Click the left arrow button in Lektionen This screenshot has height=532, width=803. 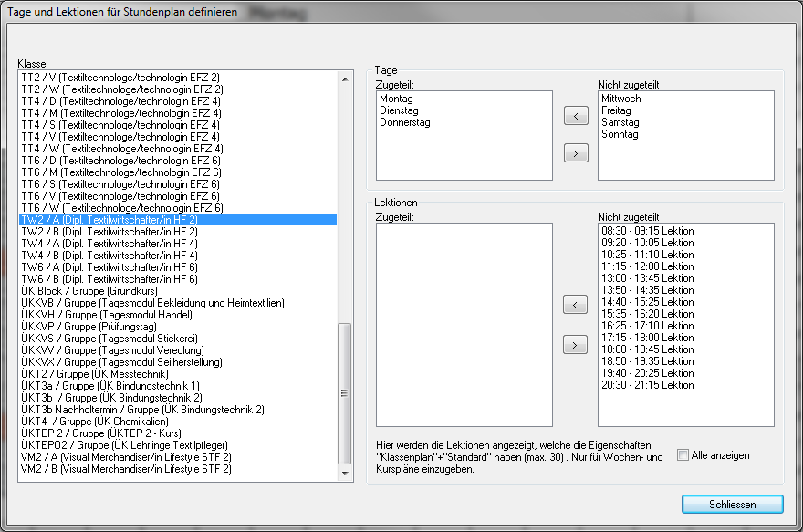pyautogui.click(x=576, y=305)
